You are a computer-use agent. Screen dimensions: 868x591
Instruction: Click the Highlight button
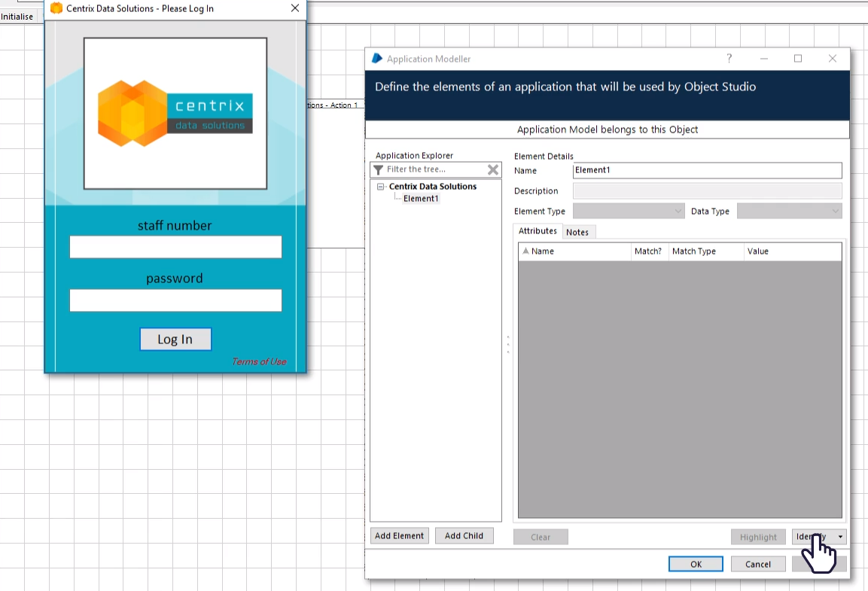pyautogui.click(x=758, y=537)
